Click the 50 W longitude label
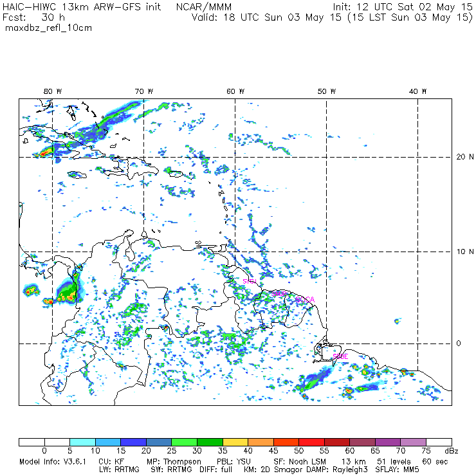This screenshot has width=476, height=476. (x=327, y=91)
